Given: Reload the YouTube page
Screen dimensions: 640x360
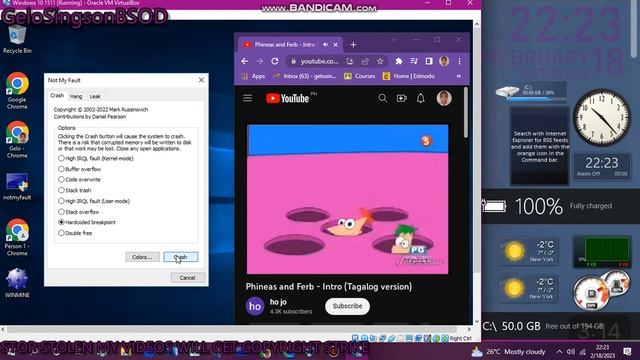Looking at the screenshot, I should (x=275, y=61).
